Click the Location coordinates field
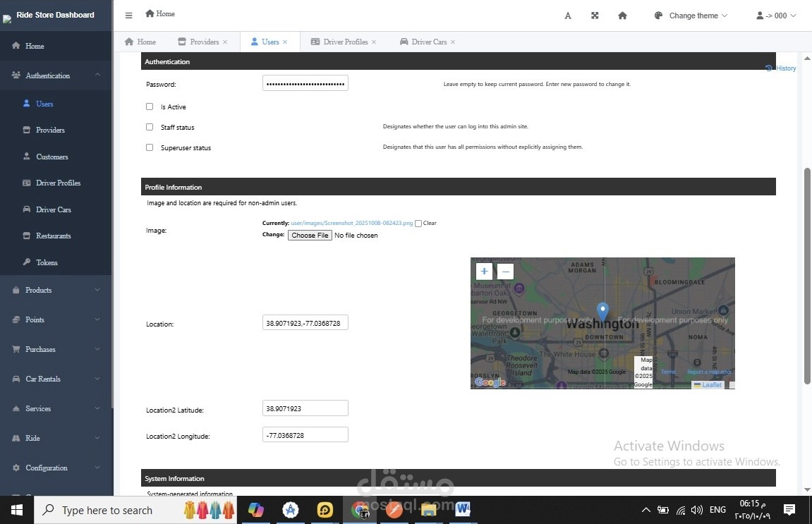The width and height of the screenshot is (812, 524). (305, 323)
